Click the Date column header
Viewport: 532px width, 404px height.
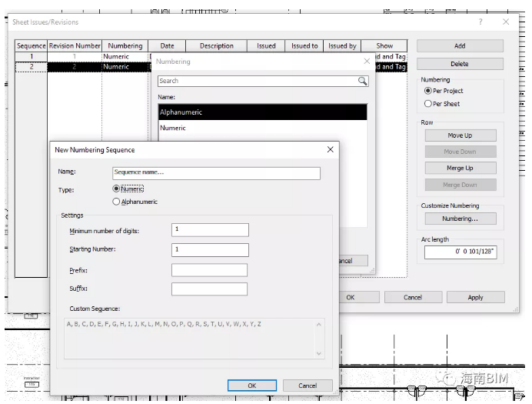click(x=167, y=46)
